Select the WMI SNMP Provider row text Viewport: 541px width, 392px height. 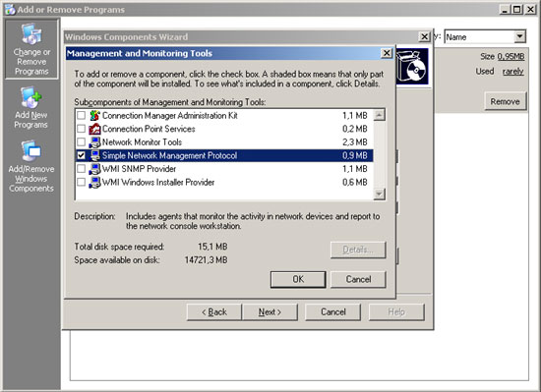point(139,169)
